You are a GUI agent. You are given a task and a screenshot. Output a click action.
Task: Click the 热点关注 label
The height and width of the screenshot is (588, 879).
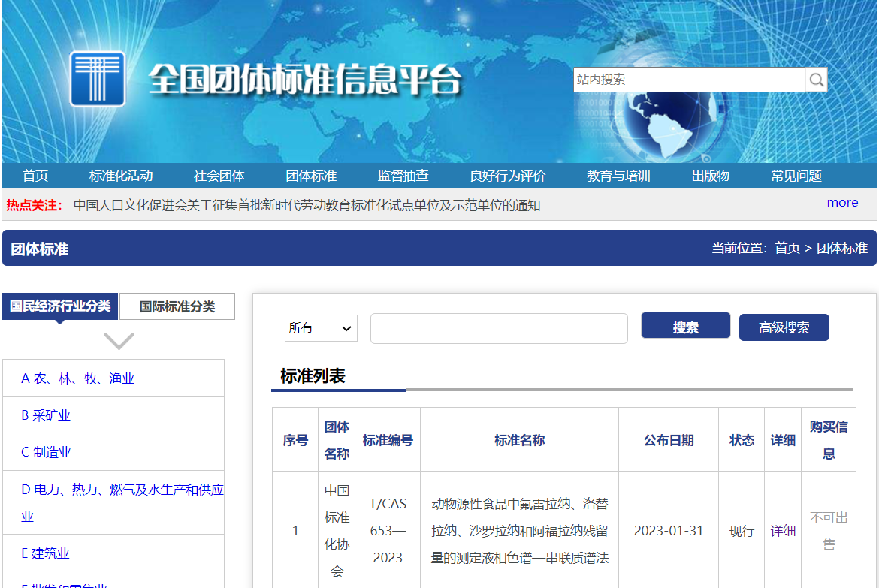pos(34,205)
